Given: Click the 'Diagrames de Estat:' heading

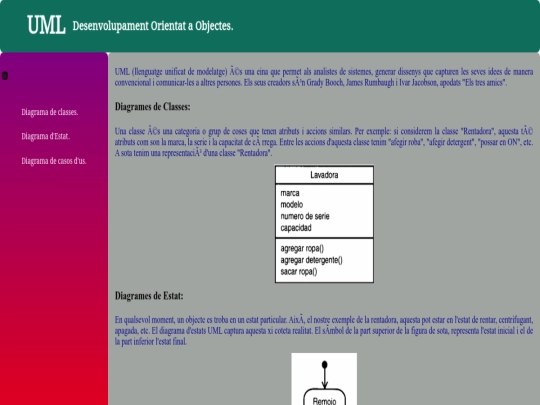Looking at the screenshot, I should (x=149, y=296).
